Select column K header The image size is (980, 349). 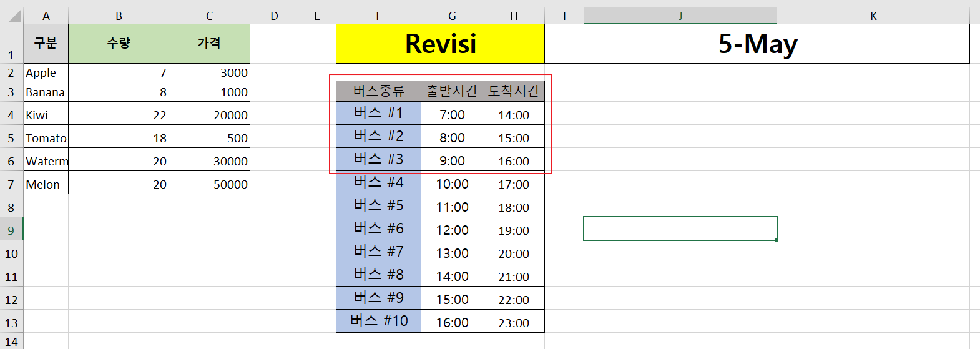click(x=873, y=16)
